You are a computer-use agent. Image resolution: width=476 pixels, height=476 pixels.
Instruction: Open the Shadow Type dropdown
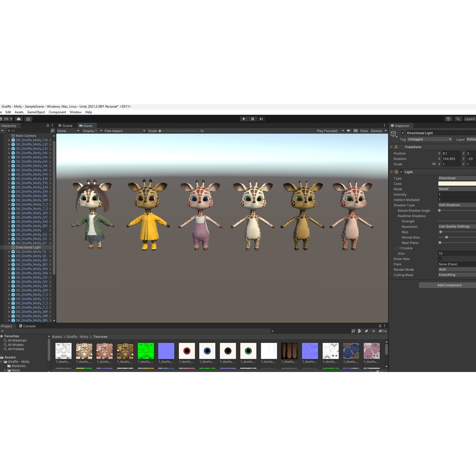point(456,205)
